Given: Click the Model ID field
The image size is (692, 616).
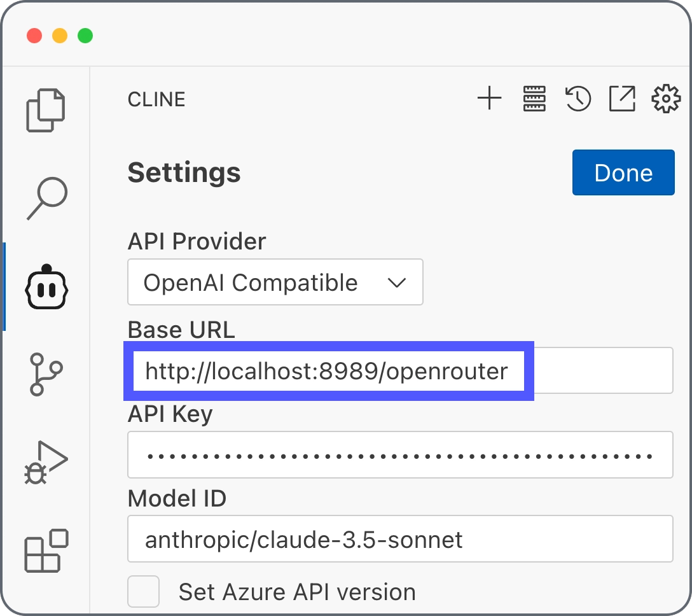Looking at the screenshot, I should [x=400, y=539].
